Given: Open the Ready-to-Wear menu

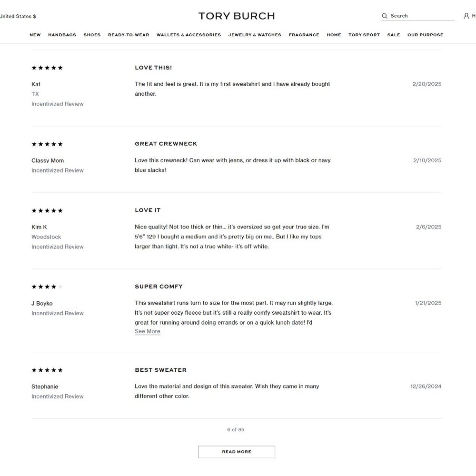Looking at the screenshot, I should pos(129,35).
